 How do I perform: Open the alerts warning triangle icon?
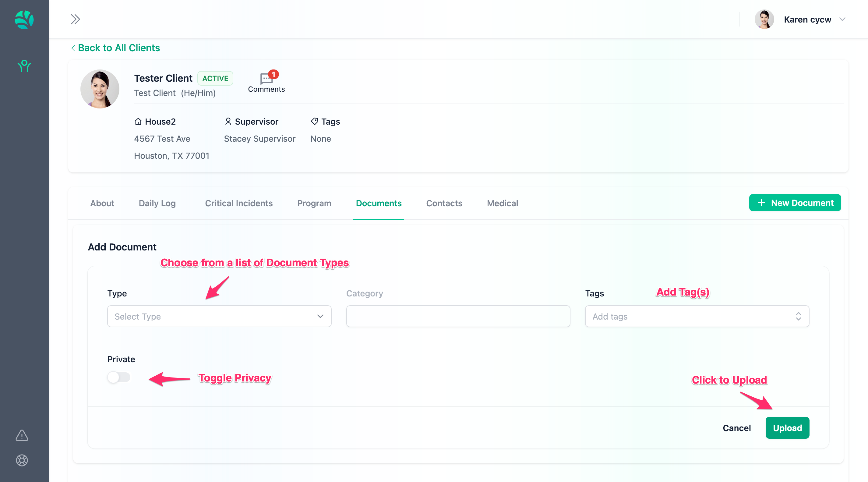[x=22, y=435]
